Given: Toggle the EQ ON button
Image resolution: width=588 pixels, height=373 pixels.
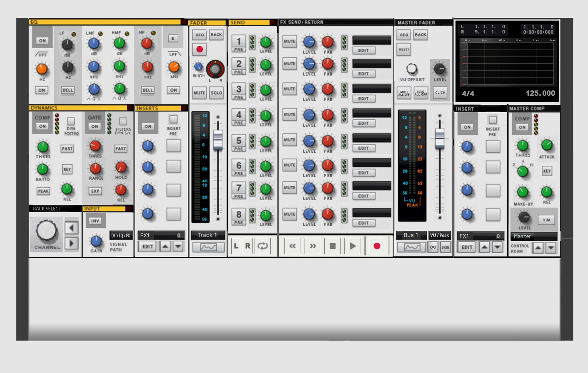Looking at the screenshot, I should (42, 41).
